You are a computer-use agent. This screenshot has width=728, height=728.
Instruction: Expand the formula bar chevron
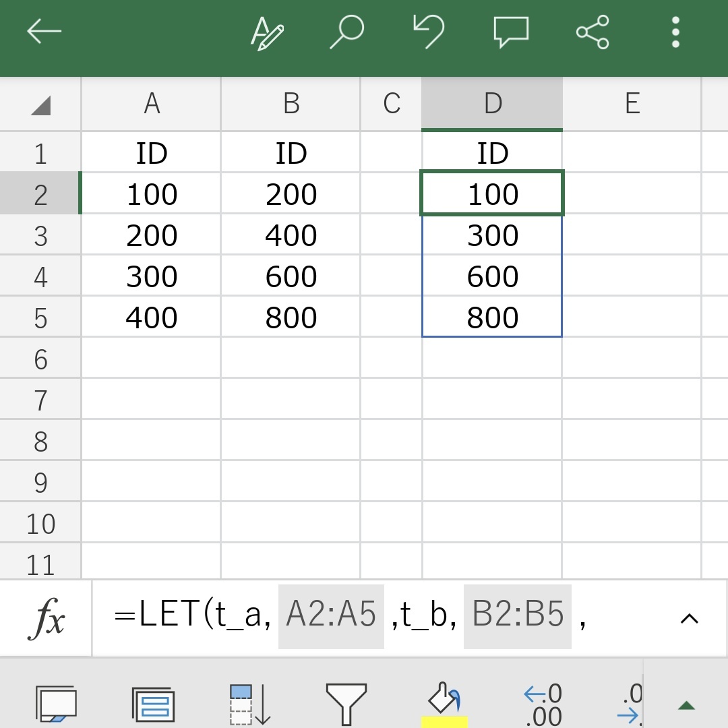689,618
